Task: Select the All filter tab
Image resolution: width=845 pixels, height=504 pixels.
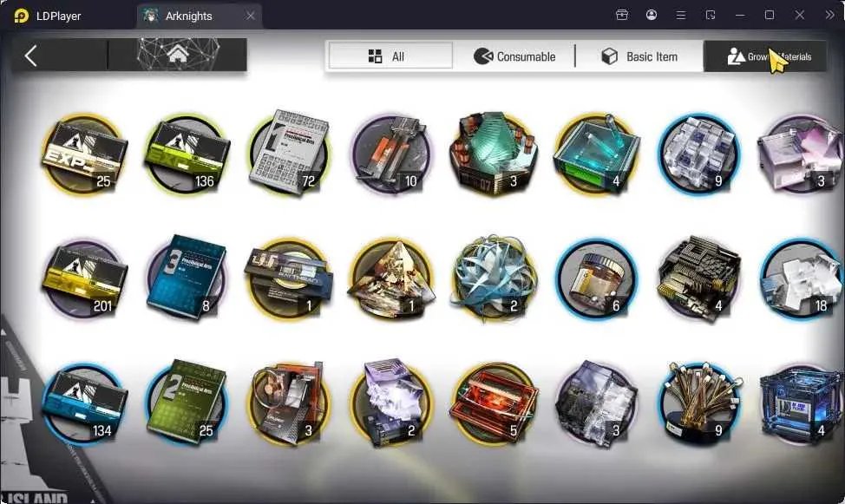Action: [390, 56]
